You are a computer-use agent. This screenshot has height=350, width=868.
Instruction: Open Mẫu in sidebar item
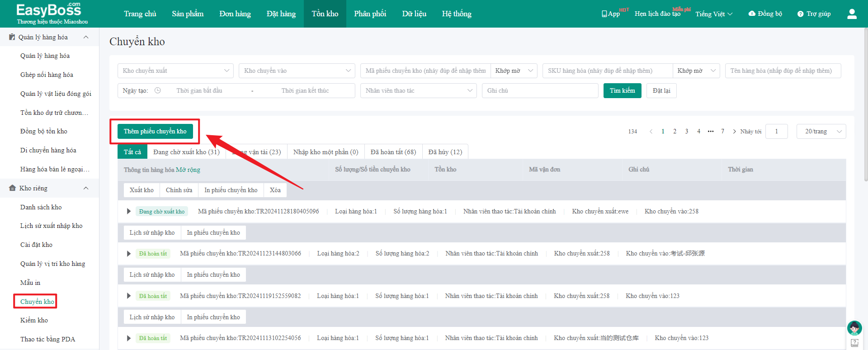click(x=30, y=283)
